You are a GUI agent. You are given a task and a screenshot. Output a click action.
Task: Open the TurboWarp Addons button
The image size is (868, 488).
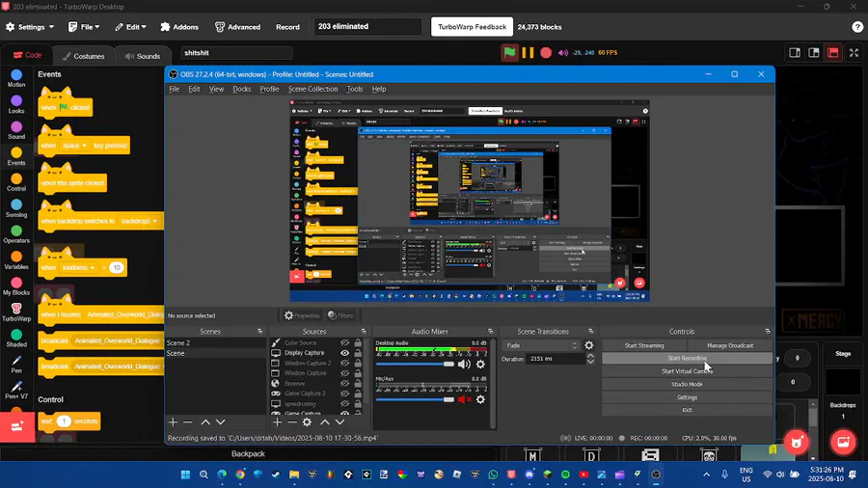click(179, 27)
